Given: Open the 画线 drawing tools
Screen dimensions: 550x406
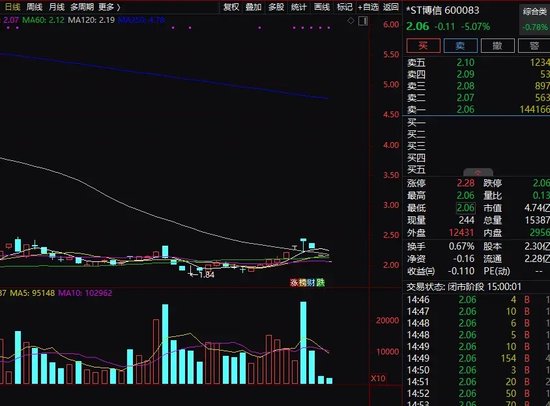Looking at the screenshot, I should click(x=322, y=7).
